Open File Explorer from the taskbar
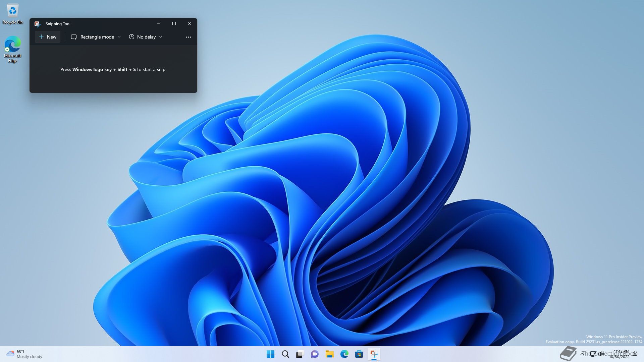This screenshot has width=644, height=362. tap(329, 354)
